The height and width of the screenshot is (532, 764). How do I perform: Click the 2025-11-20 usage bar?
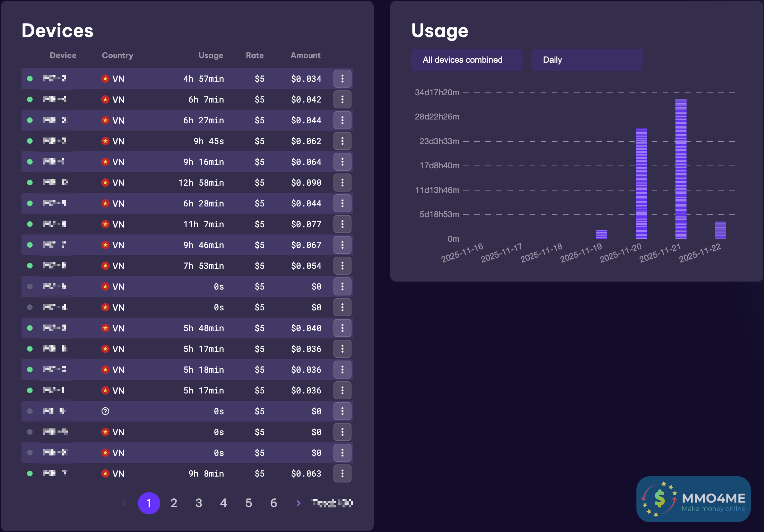pos(641,184)
